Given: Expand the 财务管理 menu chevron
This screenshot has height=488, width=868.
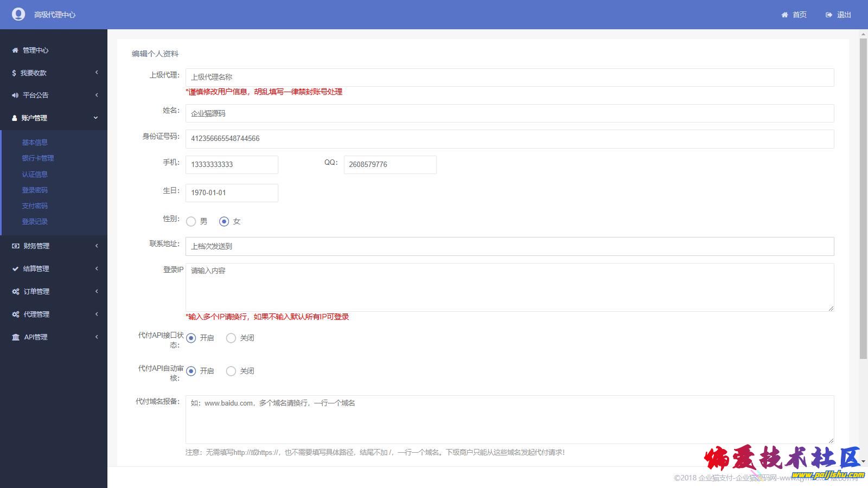Looking at the screenshot, I should pyautogui.click(x=97, y=246).
